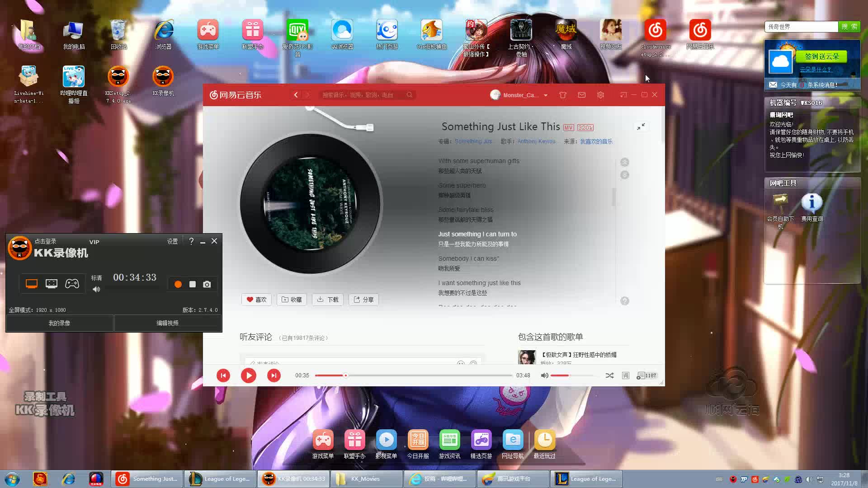This screenshot has height=488, width=868.
Task: Click the 收藏 collect button
Action: (x=292, y=300)
